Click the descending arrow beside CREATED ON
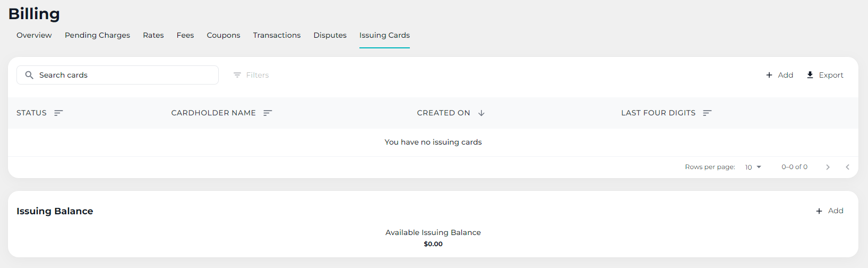868x268 pixels. tap(481, 113)
